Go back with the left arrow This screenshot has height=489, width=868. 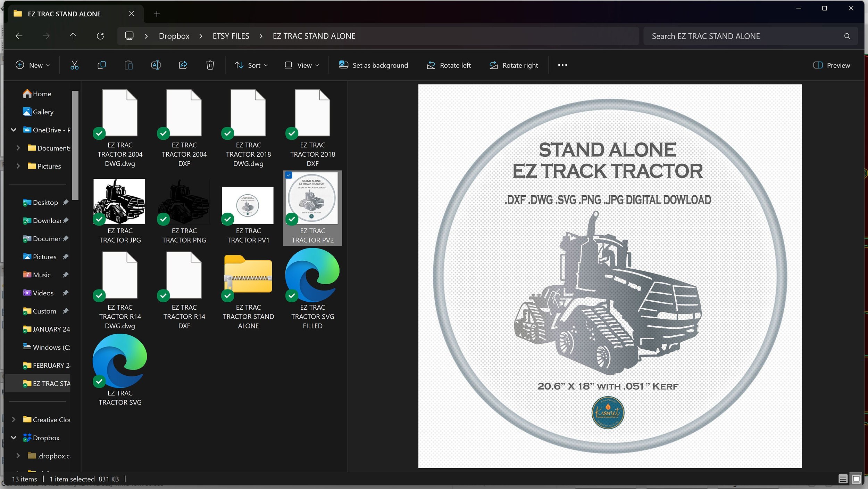19,36
